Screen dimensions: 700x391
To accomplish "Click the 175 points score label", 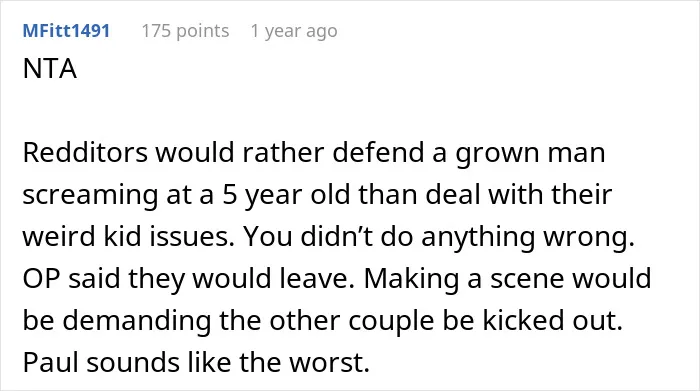I will click(x=185, y=31).
